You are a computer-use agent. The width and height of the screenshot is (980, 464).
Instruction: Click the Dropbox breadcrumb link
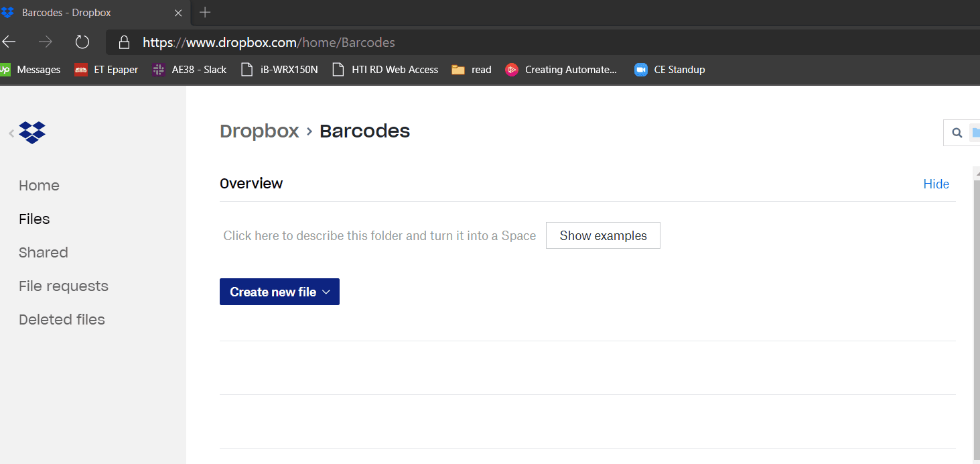259,131
